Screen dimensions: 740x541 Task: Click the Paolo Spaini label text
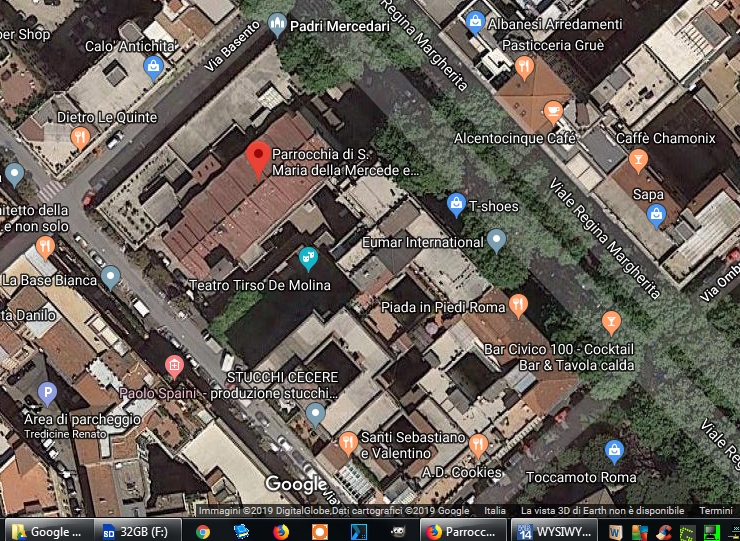157,393
